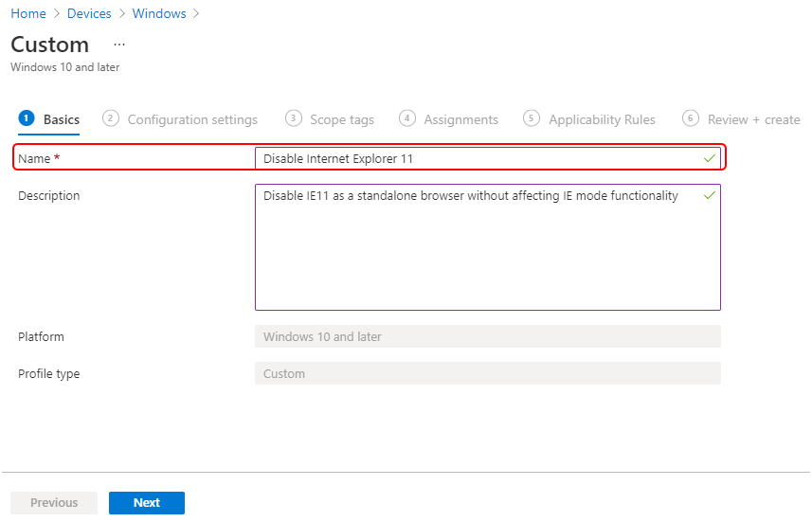This screenshot has width=812, height=522.
Task: Click the Name label with asterisk
Action: 39,158
